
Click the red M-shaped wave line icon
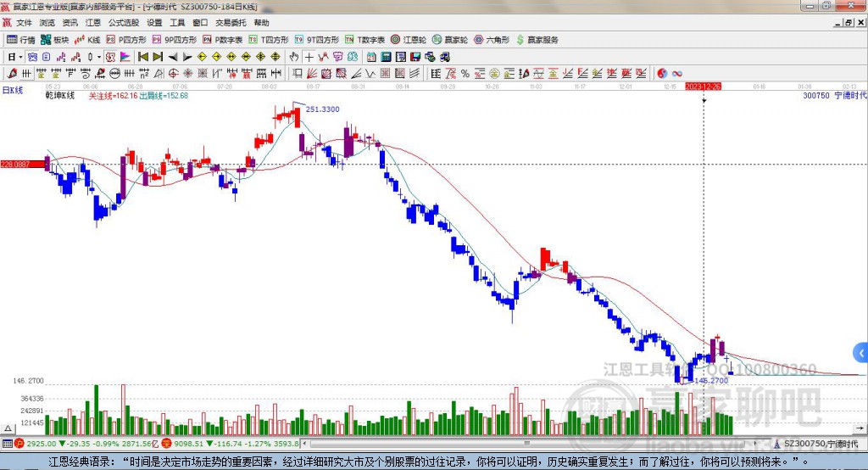pyautogui.click(x=323, y=57)
